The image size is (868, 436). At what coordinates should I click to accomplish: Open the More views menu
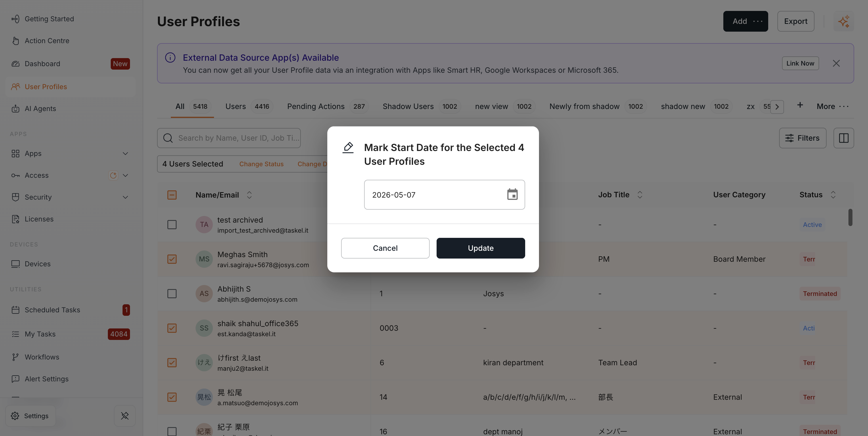833,106
